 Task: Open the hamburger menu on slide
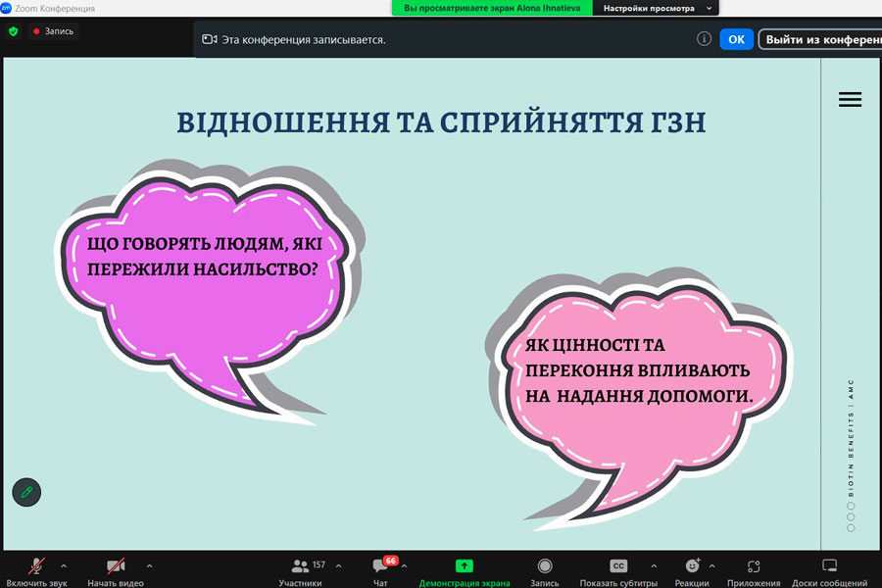[x=850, y=100]
